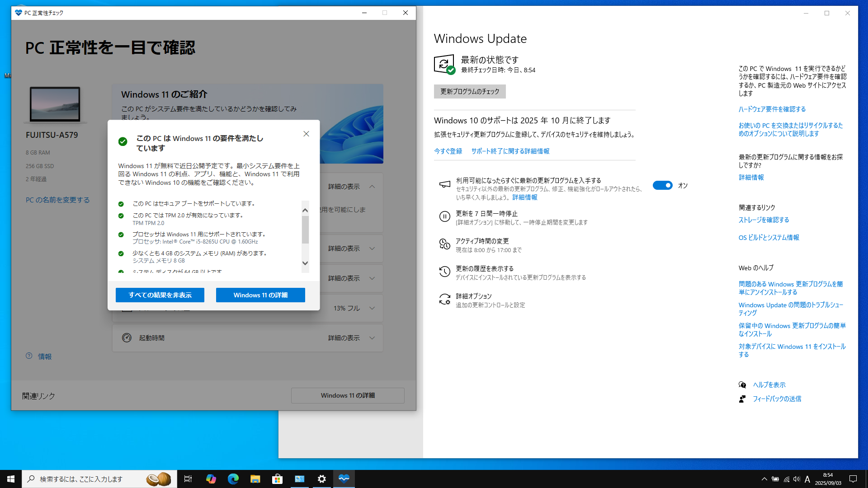Click IME input mode A indicator
The width and height of the screenshot is (868, 488).
pyautogui.click(x=807, y=479)
